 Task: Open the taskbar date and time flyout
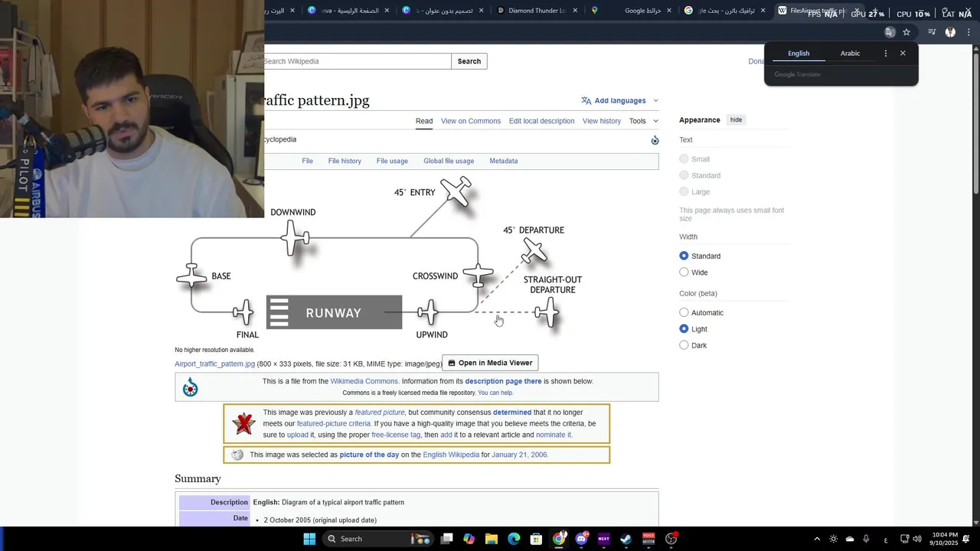(945, 539)
